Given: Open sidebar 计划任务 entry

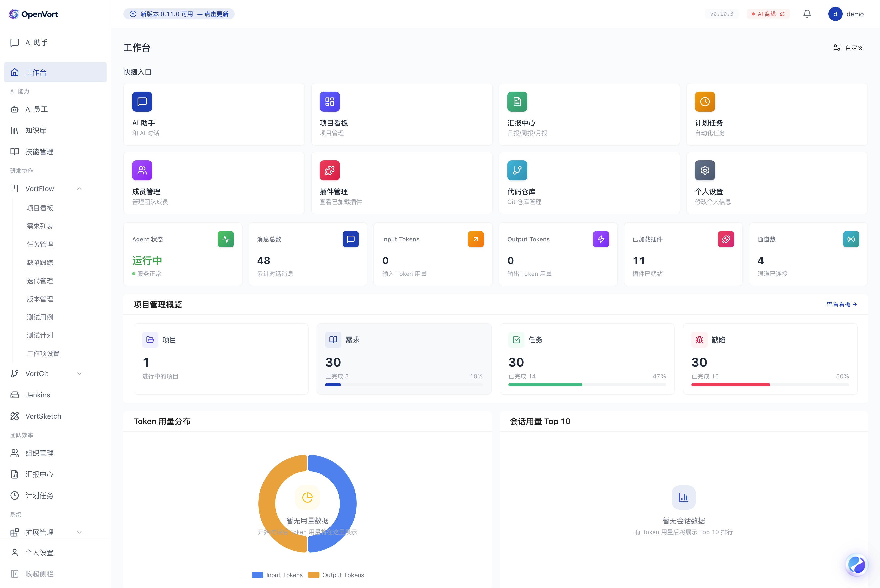Looking at the screenshot, I should click(x=55, y=495).
